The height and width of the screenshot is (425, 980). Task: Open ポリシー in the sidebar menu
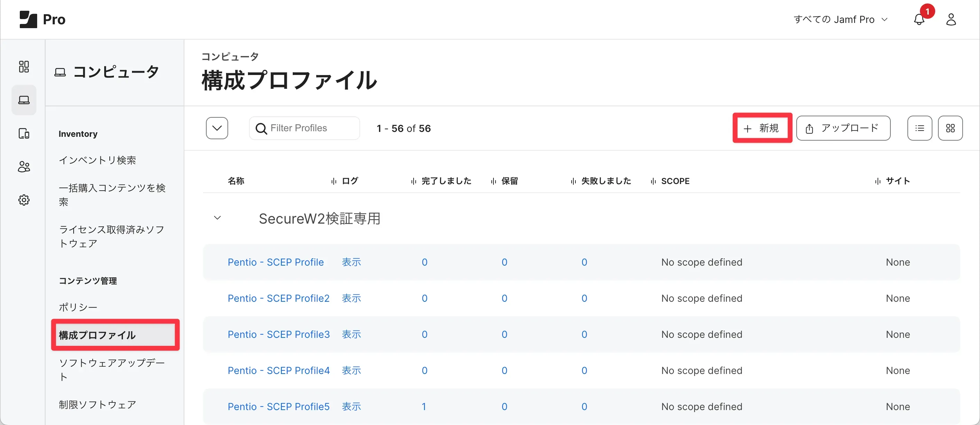click(78, 307)
